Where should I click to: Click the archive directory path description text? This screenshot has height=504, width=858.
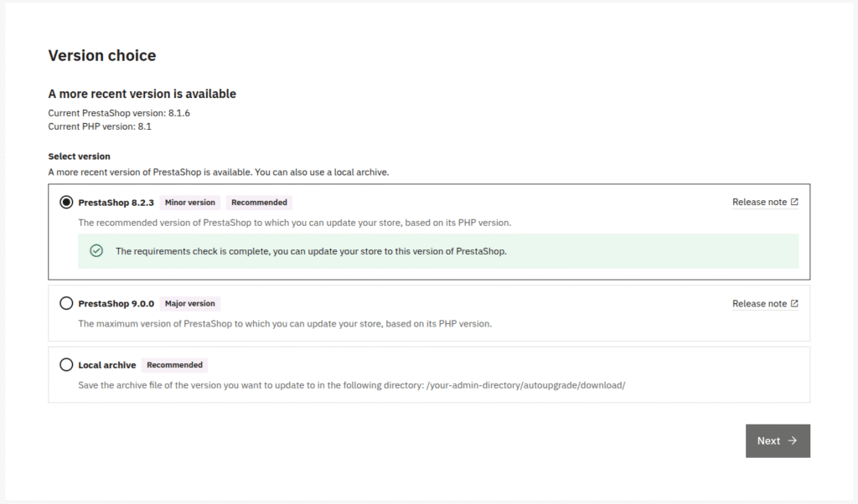(x=352, y=385)
